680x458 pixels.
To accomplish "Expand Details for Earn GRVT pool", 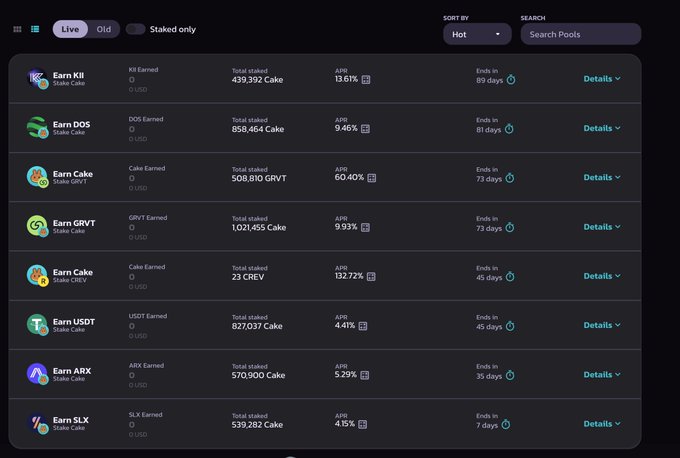I will tap(602, 227).
